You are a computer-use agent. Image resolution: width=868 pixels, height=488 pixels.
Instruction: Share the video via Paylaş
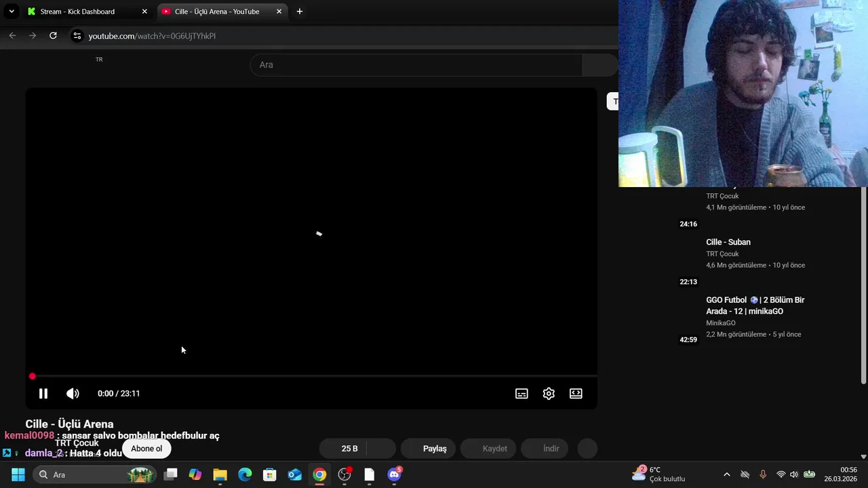pos(429,449)
